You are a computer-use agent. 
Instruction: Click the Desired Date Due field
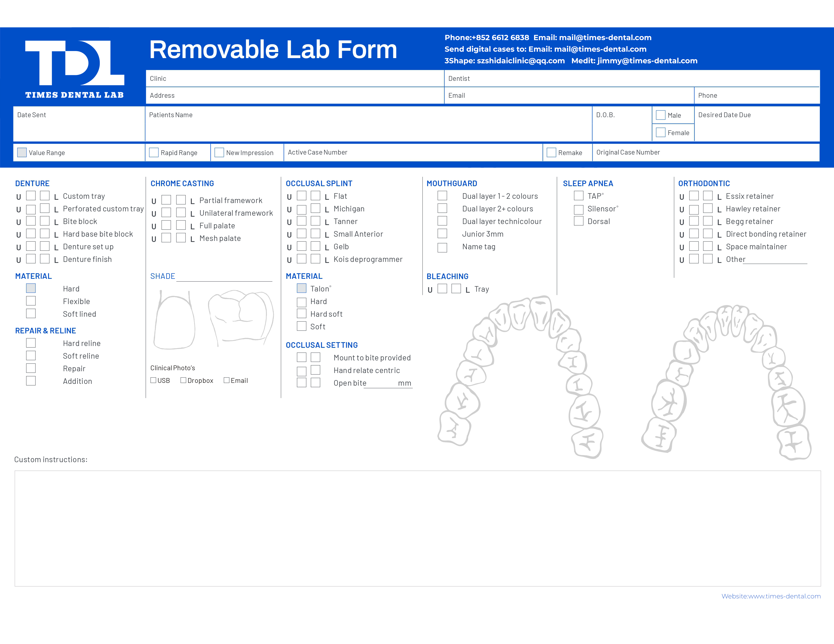[x=757, y=123]
